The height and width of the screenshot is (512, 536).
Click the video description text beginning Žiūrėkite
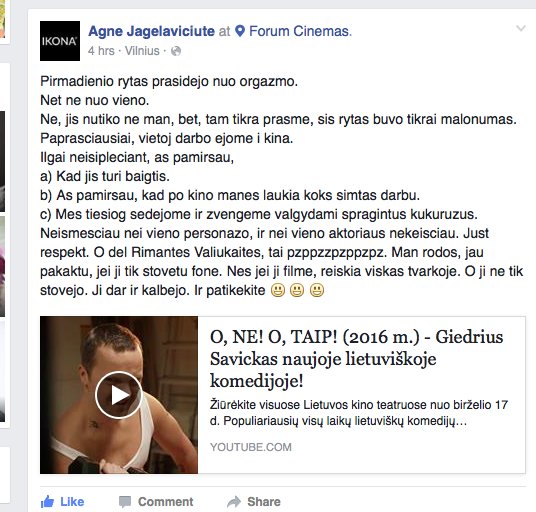tap(359, 413)
